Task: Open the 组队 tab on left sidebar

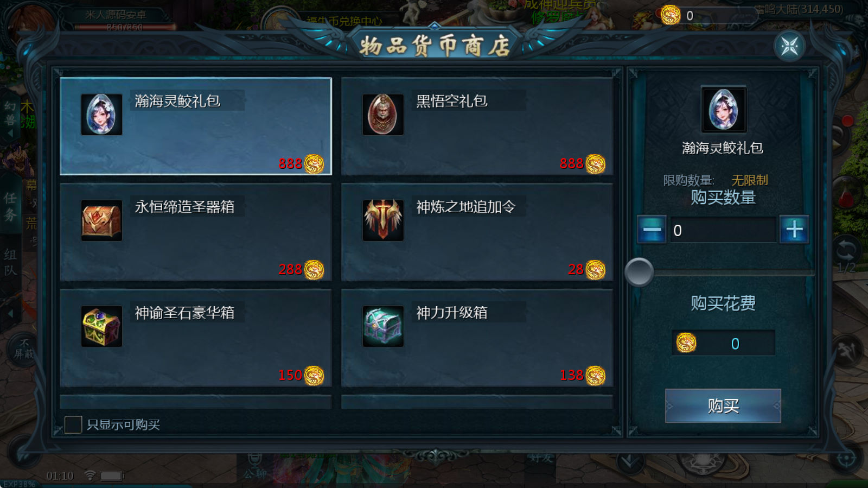Action: click(x=11, y=262)
